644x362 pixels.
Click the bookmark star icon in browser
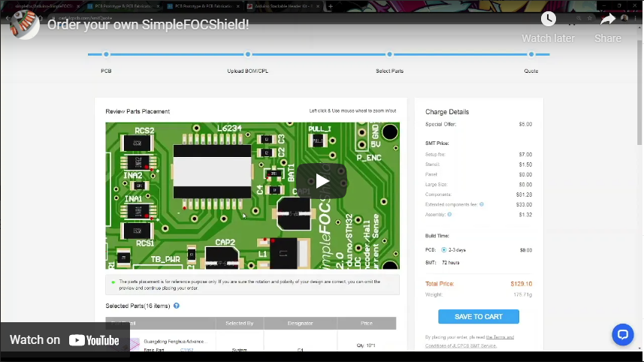(590, 18)
